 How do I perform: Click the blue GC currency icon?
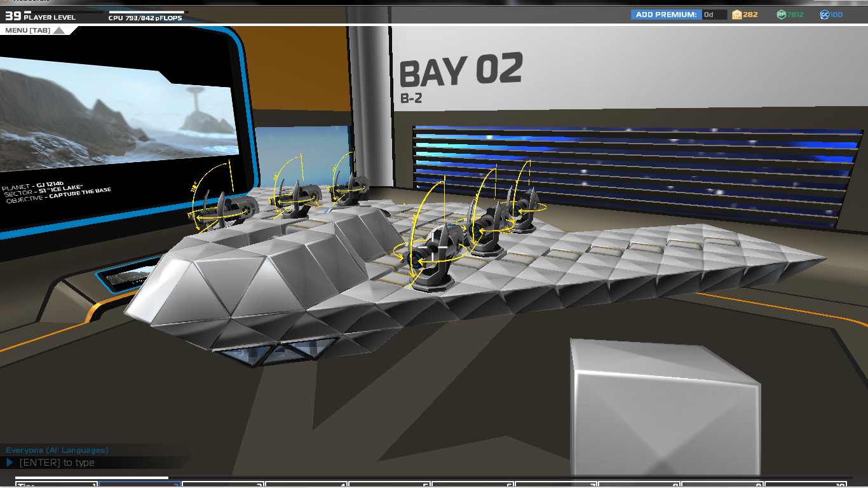point(824,15)
